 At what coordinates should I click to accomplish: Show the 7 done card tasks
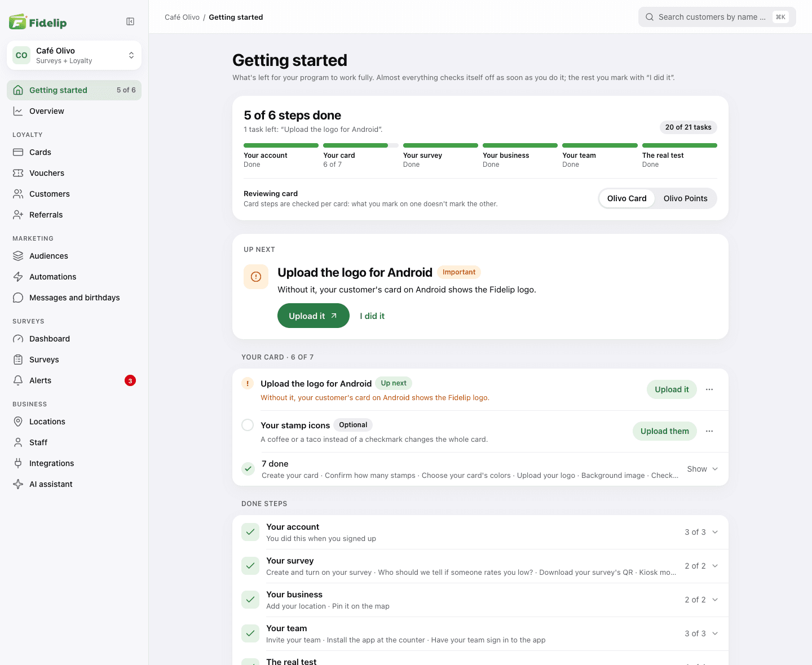pos(702,469)
